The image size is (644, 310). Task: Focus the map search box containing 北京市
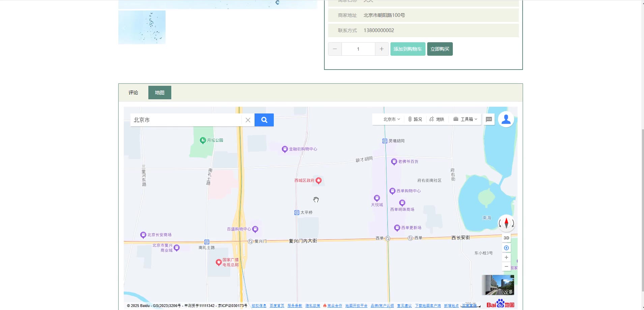(186, 120)
